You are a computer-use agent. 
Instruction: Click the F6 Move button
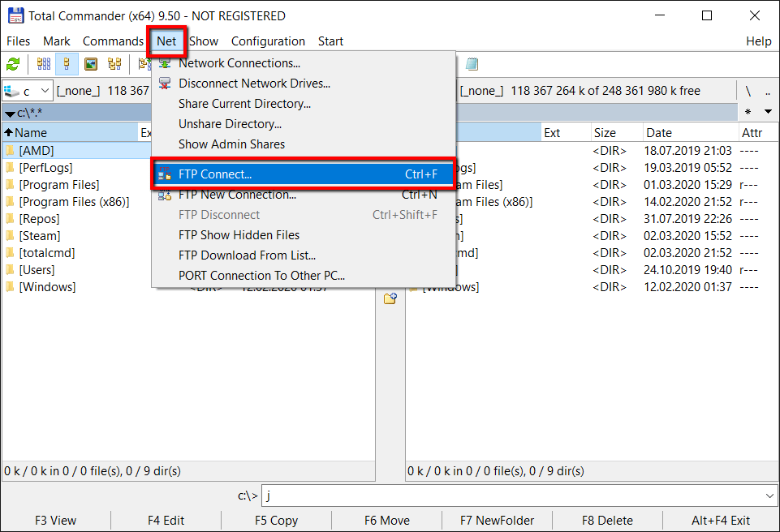click(387, 521)
